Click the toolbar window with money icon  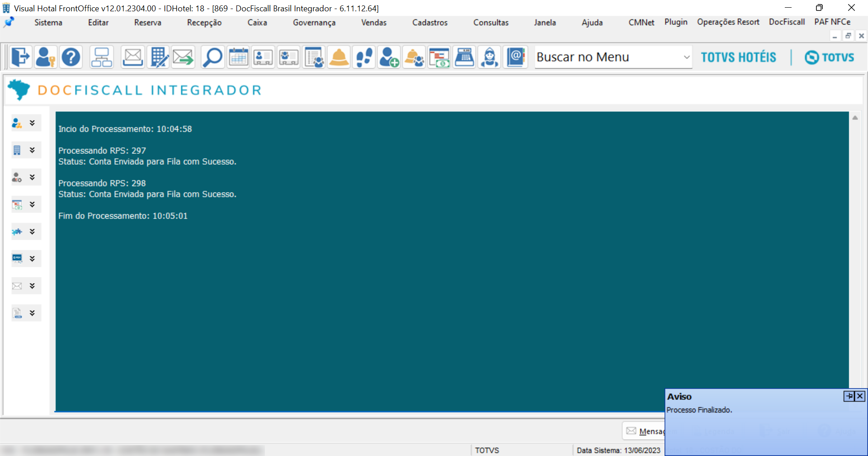[439, 57]
